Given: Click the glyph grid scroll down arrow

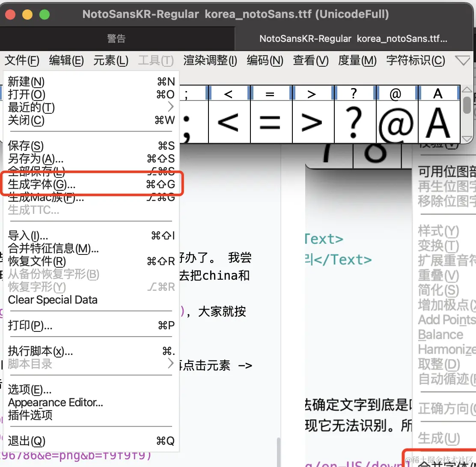Looking at the screenshot, I should (x=467, y=139).
